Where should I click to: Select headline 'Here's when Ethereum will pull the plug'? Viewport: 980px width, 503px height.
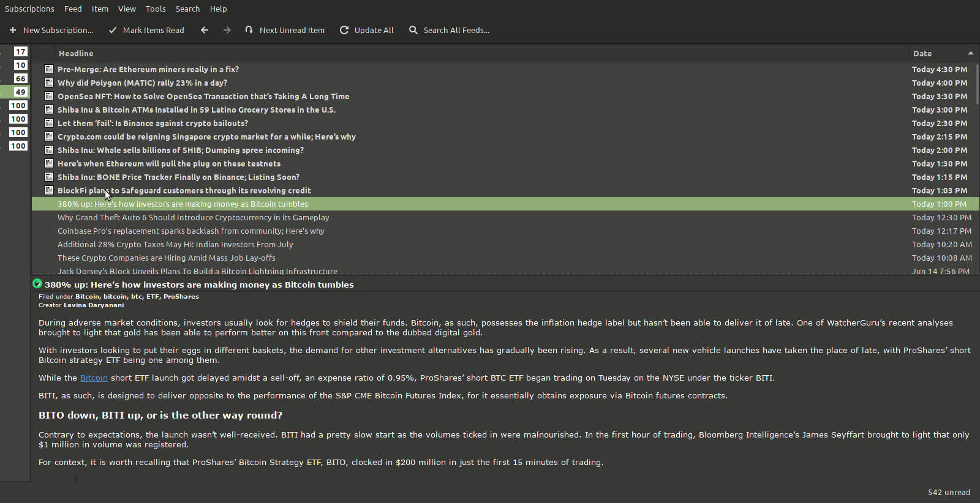[169, 163]
